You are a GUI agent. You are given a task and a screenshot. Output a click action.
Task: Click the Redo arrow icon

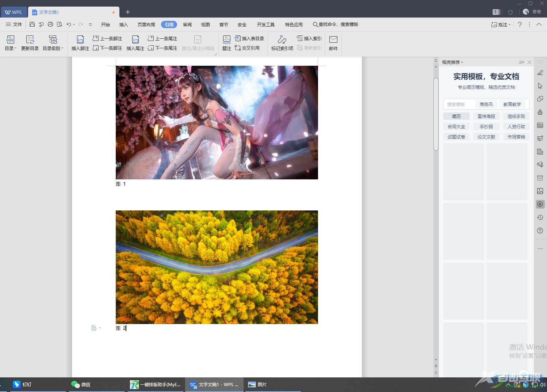pyautogui.click(x=81, y=24)
